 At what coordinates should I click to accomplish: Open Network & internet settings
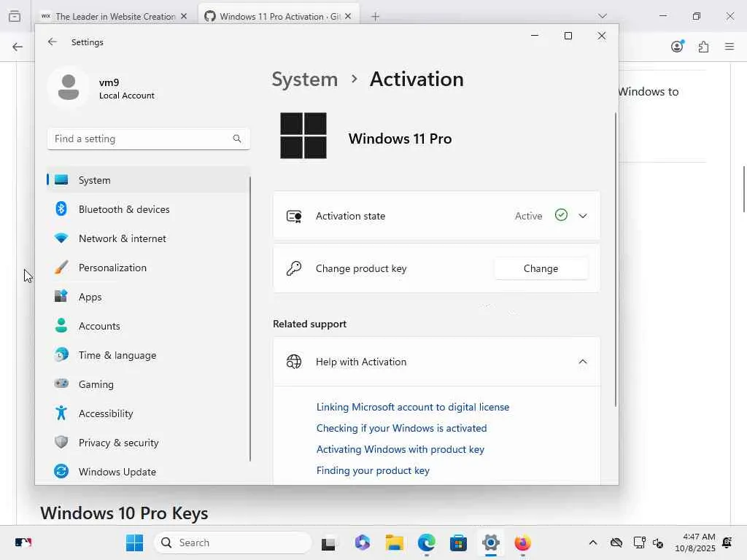pyautogui.click(x=148, y=238)
